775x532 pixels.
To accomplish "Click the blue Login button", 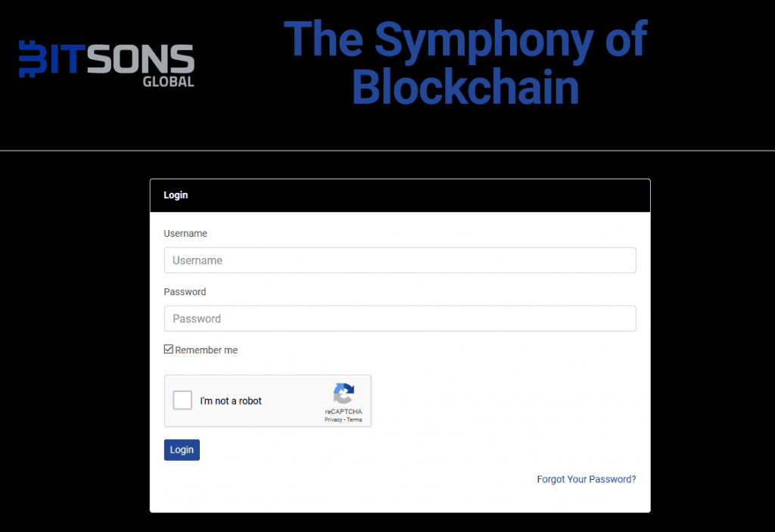I will 182,450.
